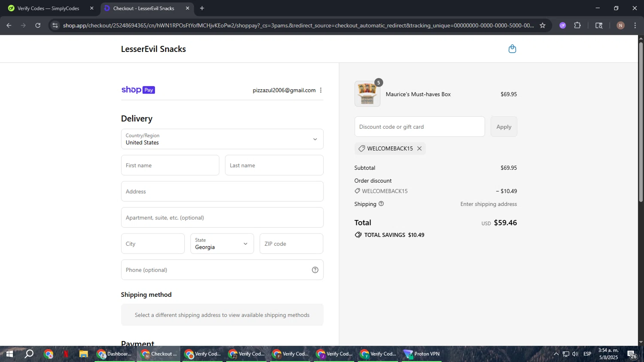Screen dimensions: 644x362
Task: Click the pizzazul2006@gmail.com account email
Action: coord(284,90)
